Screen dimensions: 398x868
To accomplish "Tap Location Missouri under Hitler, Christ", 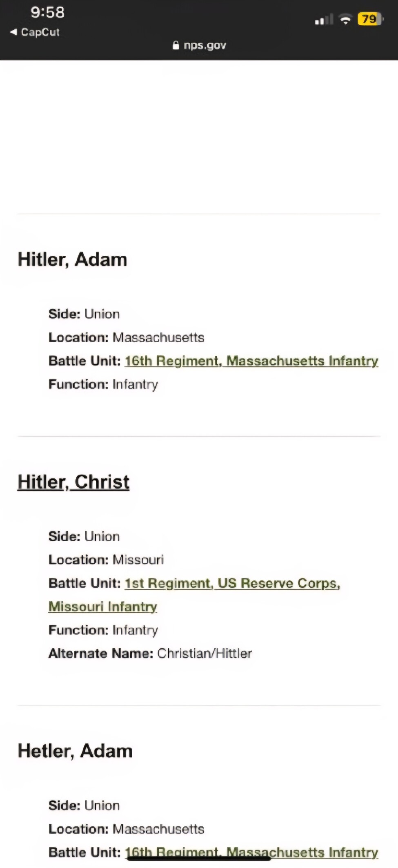I will coord(106,560).
